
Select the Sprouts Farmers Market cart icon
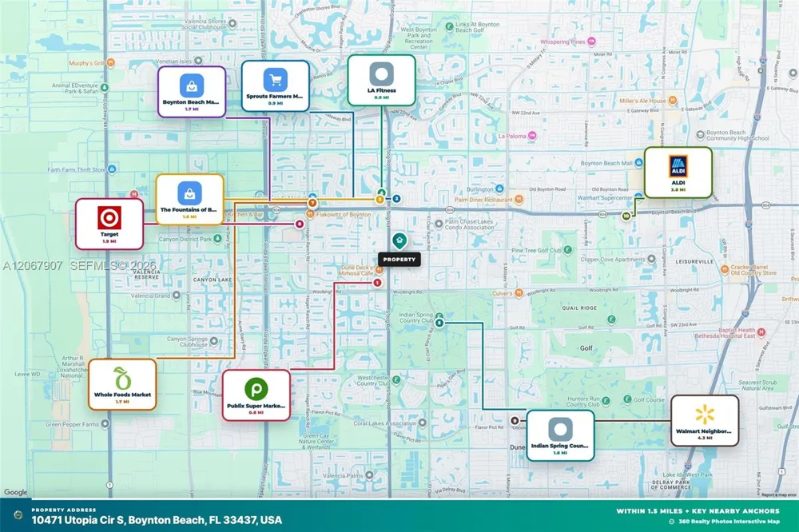pyautogui.click(x=275, y=80)
